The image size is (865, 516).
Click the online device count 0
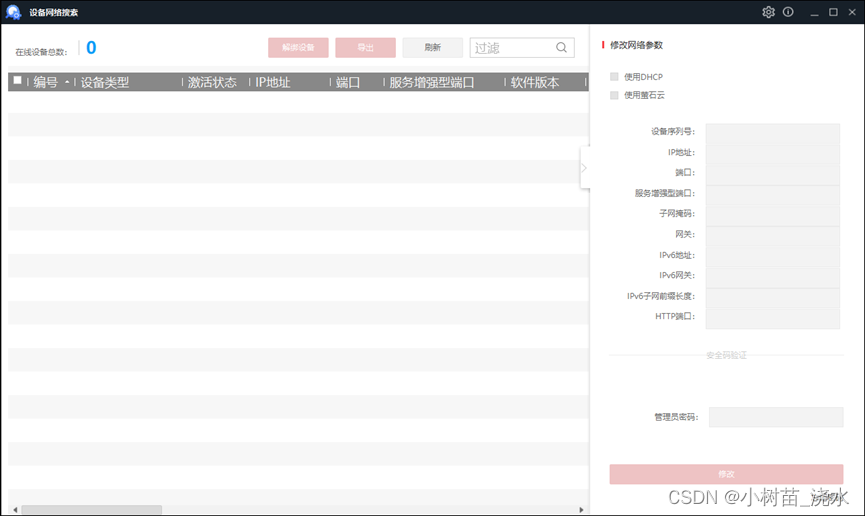coord(91,47)
